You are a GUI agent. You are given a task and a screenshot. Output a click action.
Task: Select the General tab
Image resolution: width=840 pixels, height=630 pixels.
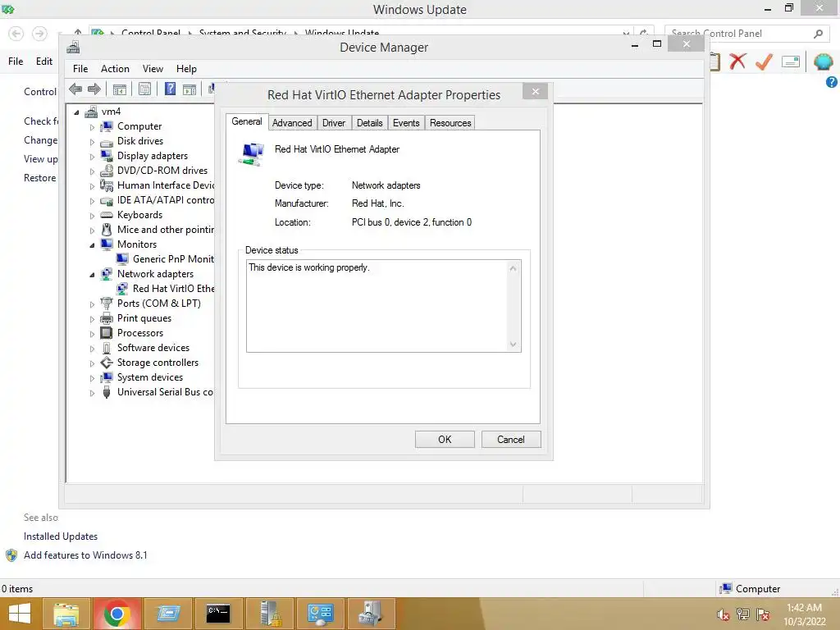(x=246, y=121)
